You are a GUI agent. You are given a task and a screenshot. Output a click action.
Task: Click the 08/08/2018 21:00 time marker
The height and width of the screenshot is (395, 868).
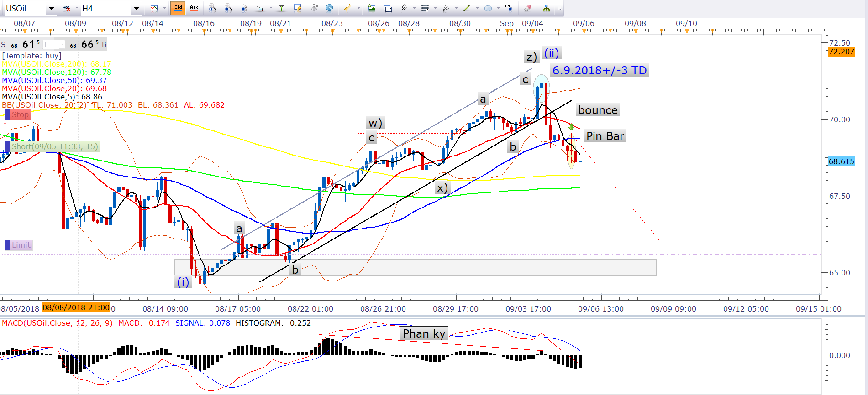(x=76, y=307)
